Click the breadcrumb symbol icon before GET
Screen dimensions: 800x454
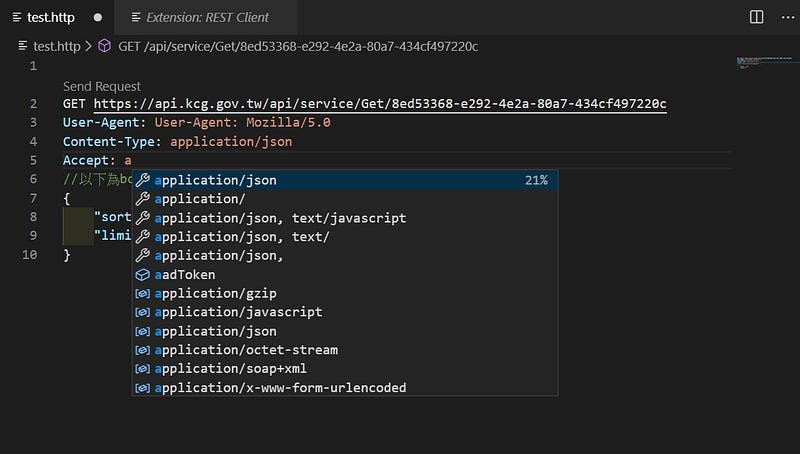(x=104, y=46)
